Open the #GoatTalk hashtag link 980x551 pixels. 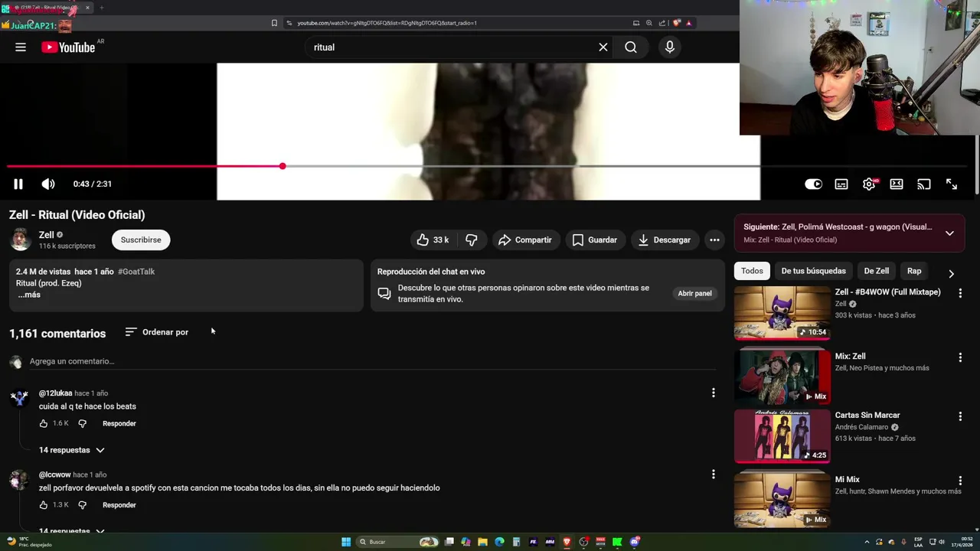click(136, 272)
